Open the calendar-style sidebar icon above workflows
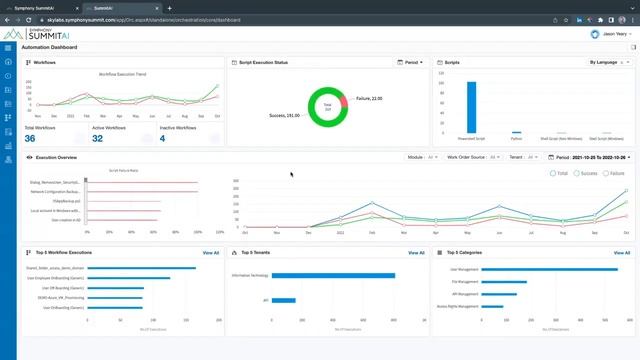The height and width of the screenshot is (360, 640). click(x=8, y=104)
